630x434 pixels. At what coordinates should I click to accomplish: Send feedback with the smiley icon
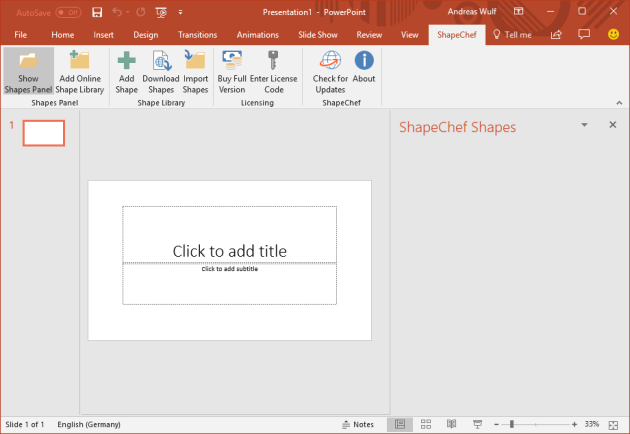pos(613,35)
